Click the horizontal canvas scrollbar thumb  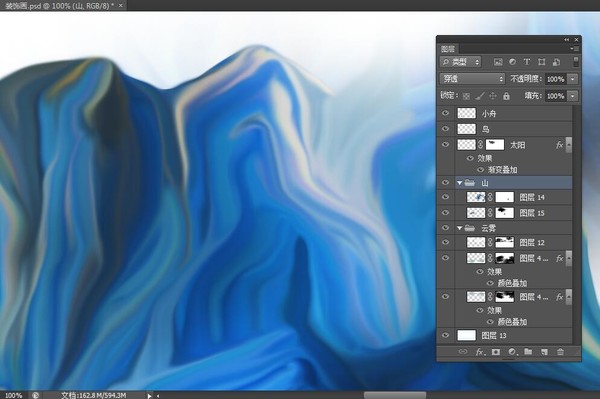395,395
